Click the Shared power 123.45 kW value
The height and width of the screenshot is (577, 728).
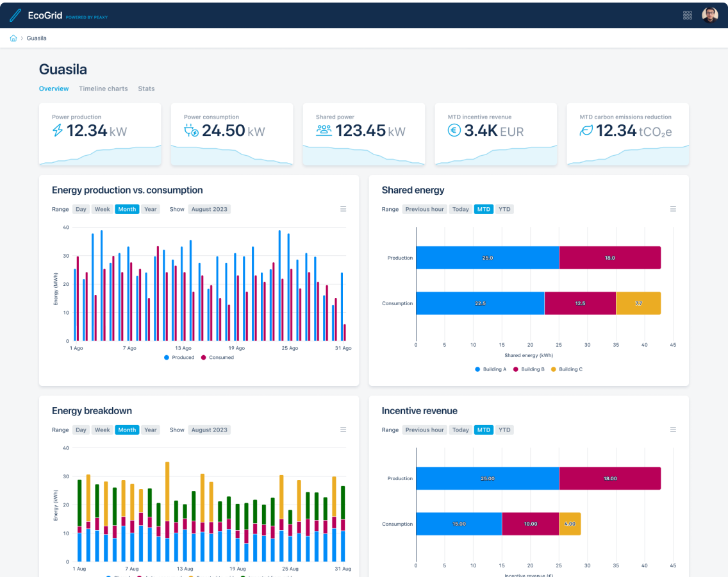pos(370,131)
